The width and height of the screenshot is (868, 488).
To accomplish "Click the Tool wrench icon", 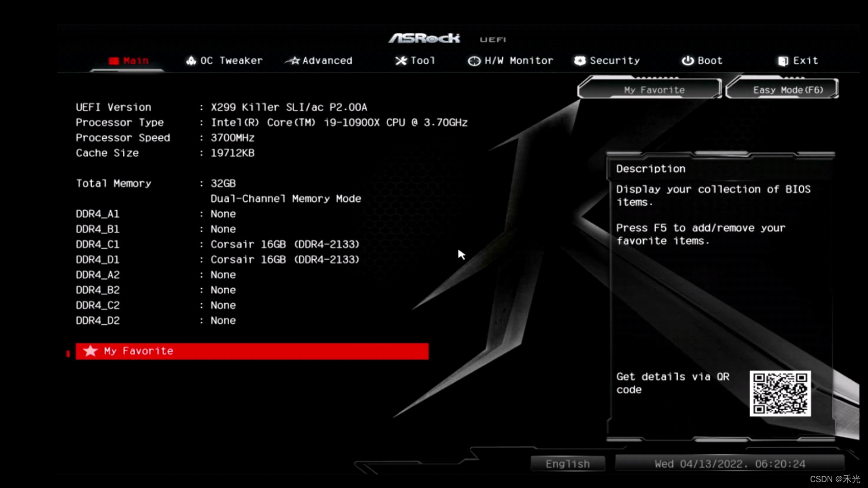I will coord(401,61).
